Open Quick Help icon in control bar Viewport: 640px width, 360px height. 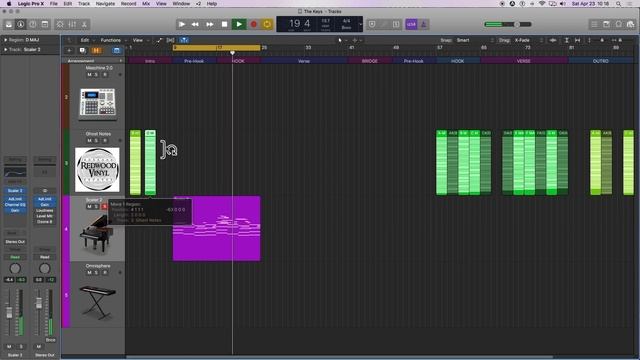point(33,24)
